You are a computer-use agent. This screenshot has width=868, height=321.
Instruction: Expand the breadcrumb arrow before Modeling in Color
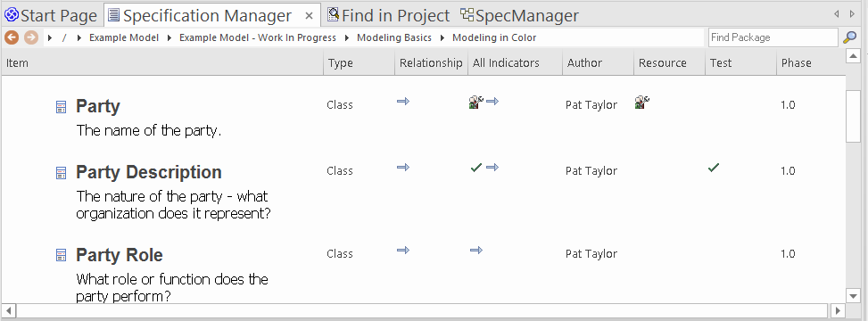(x=442, y=38)
